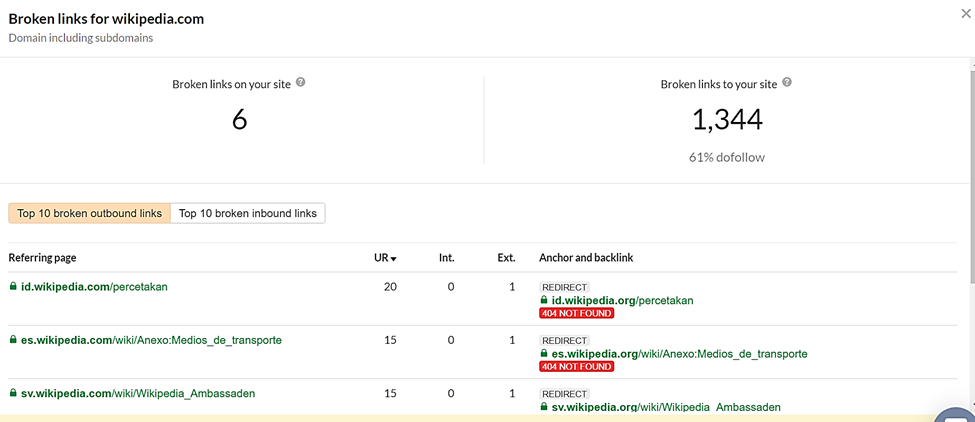This screenshot has width=975, height=422.
Task: Click the 1,344 broken links count
Action: (x=727, y=119)
